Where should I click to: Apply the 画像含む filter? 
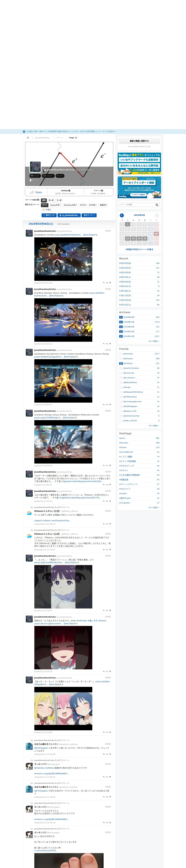click(103, 205)
